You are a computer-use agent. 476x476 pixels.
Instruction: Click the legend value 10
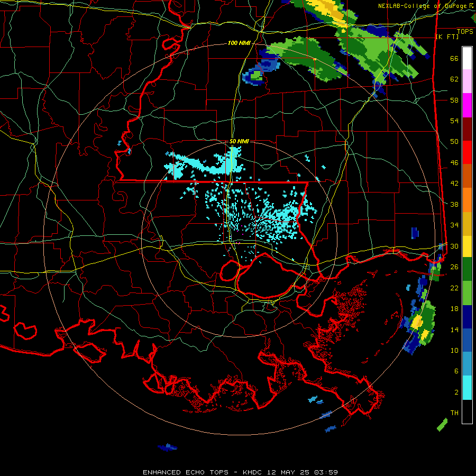(454, 350)
